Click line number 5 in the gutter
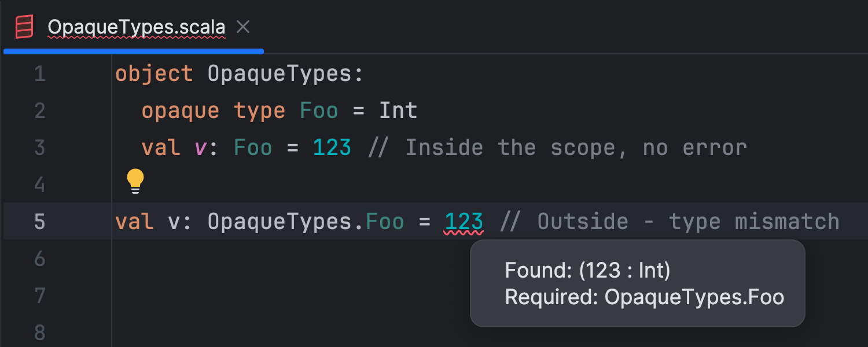Image resolution: width=868 pixels, height=347 pixels. pos(39,222)
